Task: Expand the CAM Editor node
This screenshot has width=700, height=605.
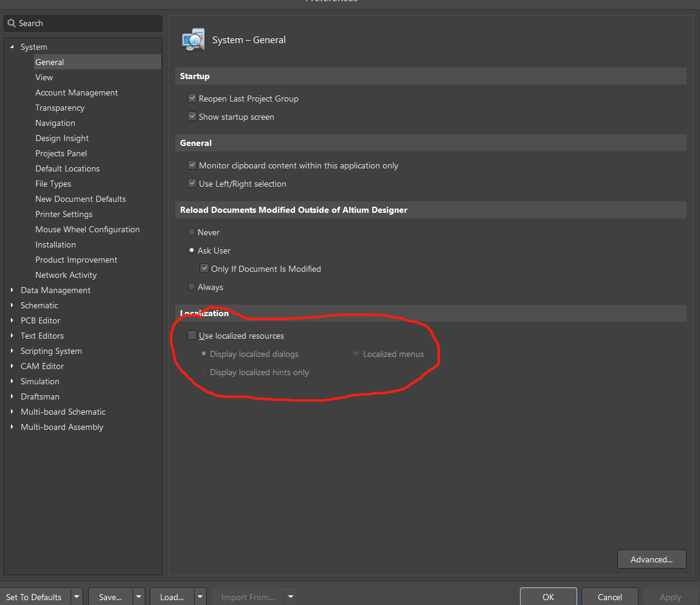Action: coord(12,366)
